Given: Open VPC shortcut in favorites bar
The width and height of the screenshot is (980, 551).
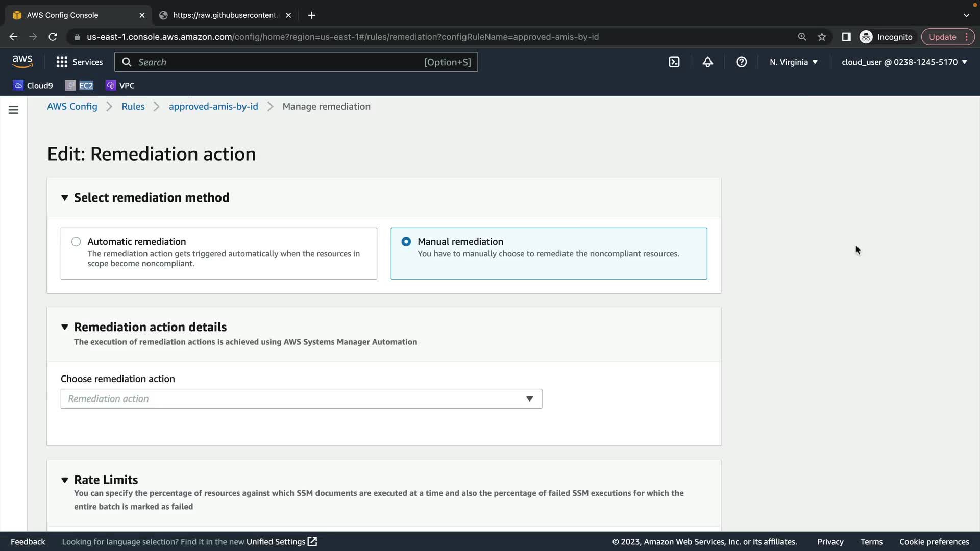Looking at the screenshot, I should click(x=120, y=85).
